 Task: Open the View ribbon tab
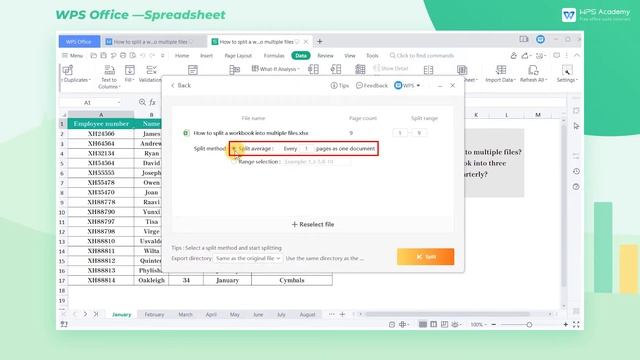[350, 56]
